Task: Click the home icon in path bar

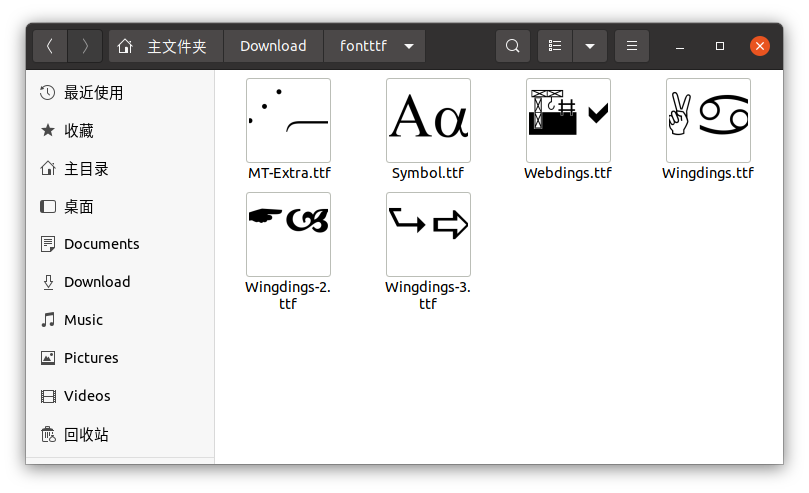Action: point(125,46)
